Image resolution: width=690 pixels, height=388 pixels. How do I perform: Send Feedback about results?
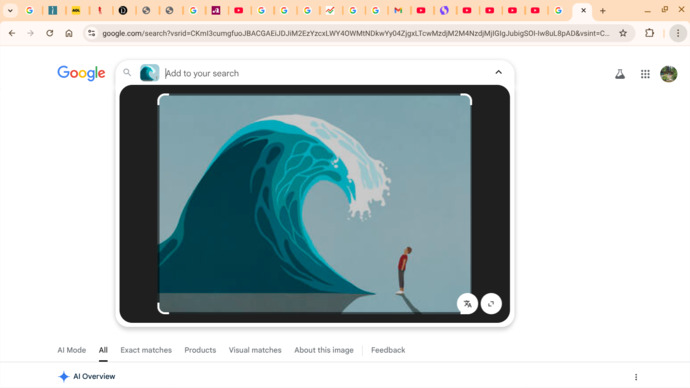388,350
